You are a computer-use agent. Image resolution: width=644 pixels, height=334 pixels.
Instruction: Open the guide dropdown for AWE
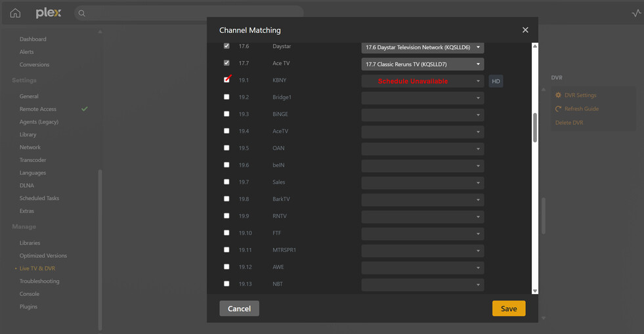point(423,268)
